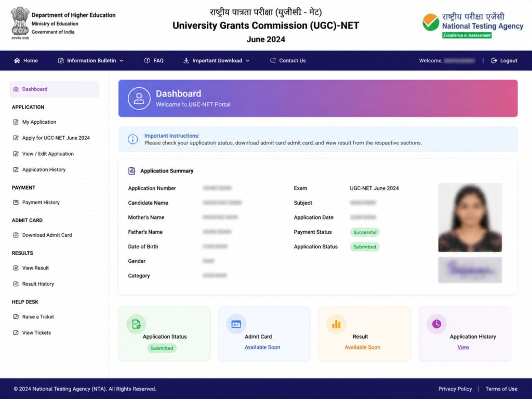Click the Important Instructions info icon
Image resolution: width=532 pixels, height=399 pixels.
pyautogui.click(x=132, y=139)
